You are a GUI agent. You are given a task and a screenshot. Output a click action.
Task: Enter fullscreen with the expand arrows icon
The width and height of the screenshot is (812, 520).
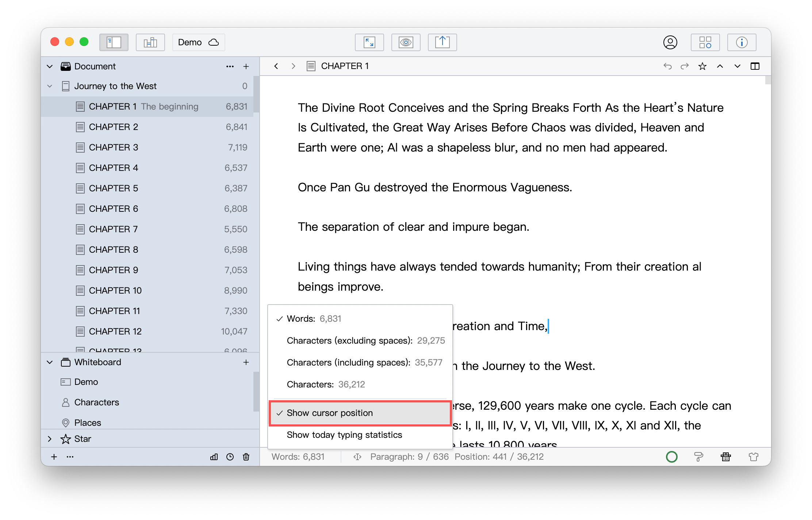(x=369, y=42)
